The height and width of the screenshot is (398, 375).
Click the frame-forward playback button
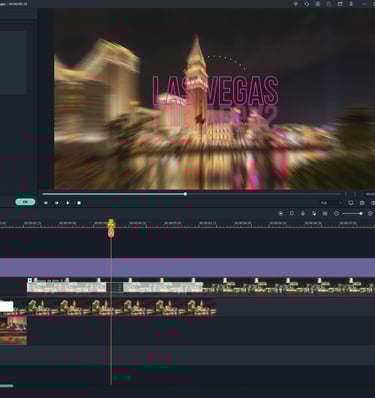(57, 203)
